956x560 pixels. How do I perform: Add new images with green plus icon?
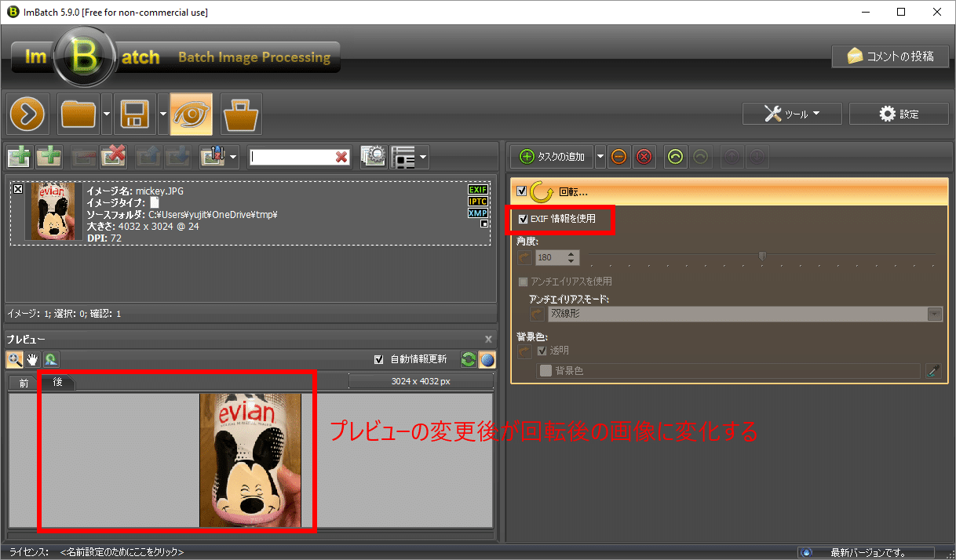[x=18, y=156]
